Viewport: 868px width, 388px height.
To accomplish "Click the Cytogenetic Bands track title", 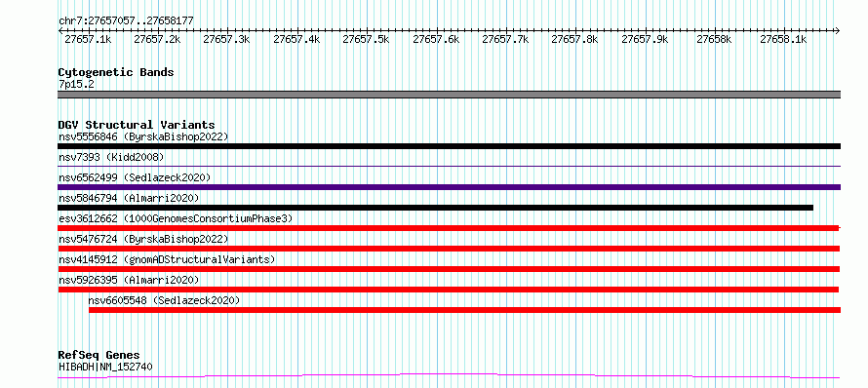I will (116, 72).
